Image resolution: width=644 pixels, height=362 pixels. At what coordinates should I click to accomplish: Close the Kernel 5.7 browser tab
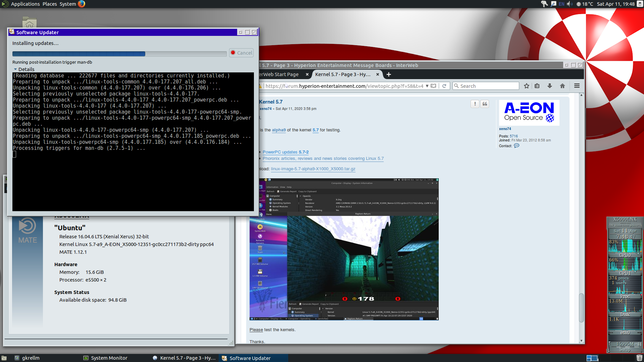click(378, 74)
